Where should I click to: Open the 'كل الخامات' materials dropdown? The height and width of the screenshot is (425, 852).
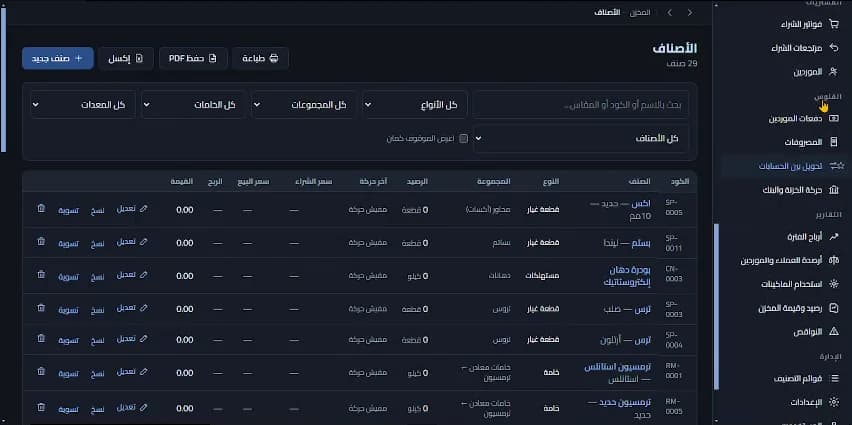tap(193, 104)
